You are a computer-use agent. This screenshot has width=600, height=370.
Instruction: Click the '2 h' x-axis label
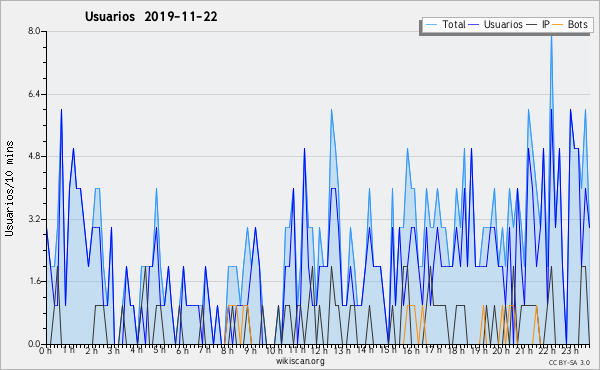[x=92, y=350]
